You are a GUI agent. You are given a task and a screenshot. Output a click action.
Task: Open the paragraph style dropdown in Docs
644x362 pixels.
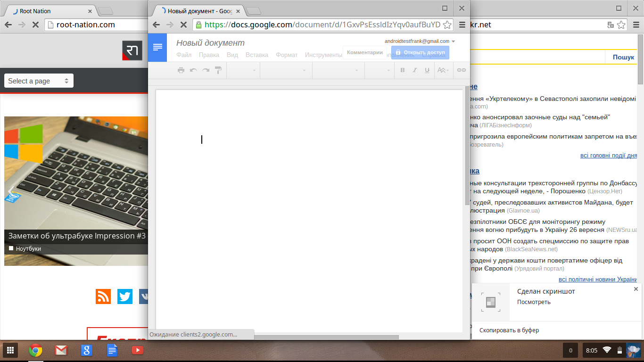point(286,70)
